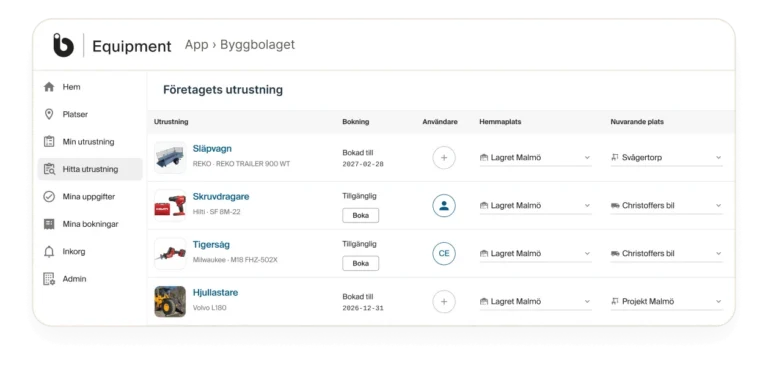Click the Mina bokningar calendar icon
This screenshot has height=373, width=768.
pyautogui.click(x=49, y=224)
